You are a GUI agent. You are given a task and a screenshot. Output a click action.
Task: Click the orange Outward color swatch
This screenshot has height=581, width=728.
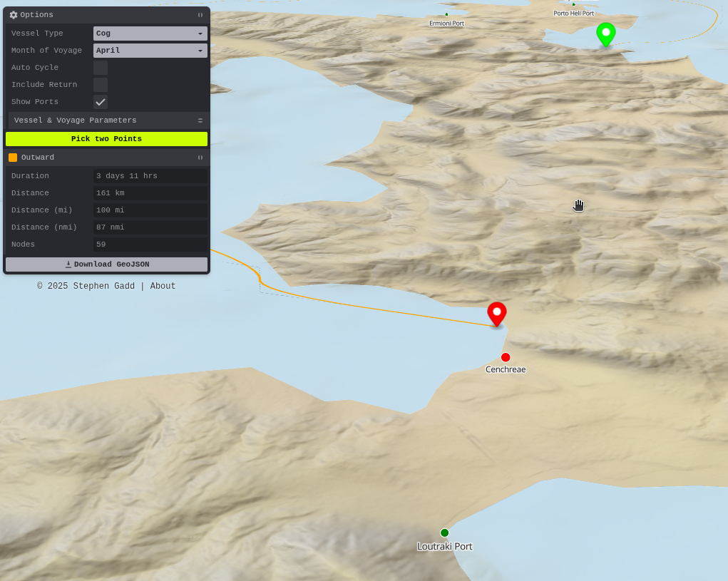click(x=13, y=158)
